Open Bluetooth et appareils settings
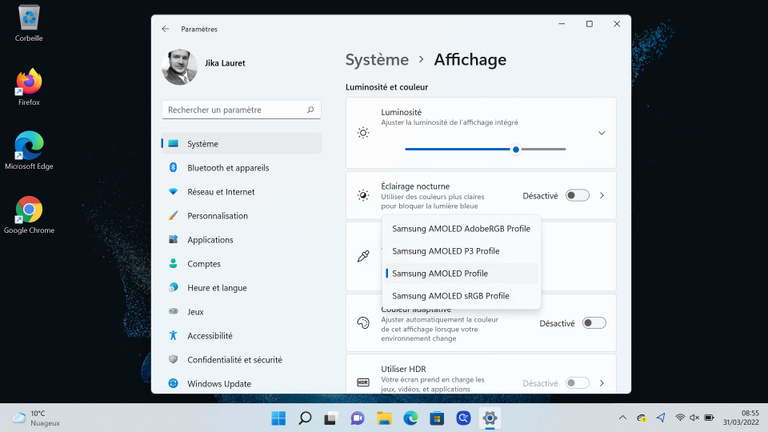Screen dimensions: 768x432 click(241, 168)
